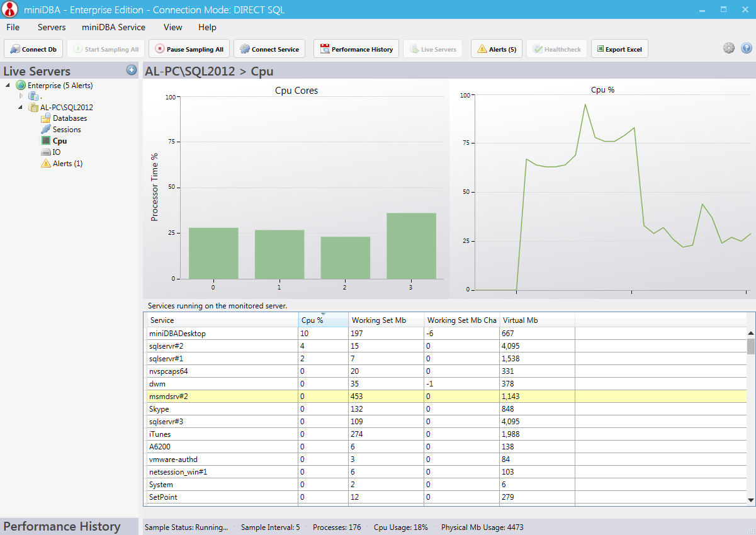Click the add server plus icon
756x535 pixels.
[132, 70]
